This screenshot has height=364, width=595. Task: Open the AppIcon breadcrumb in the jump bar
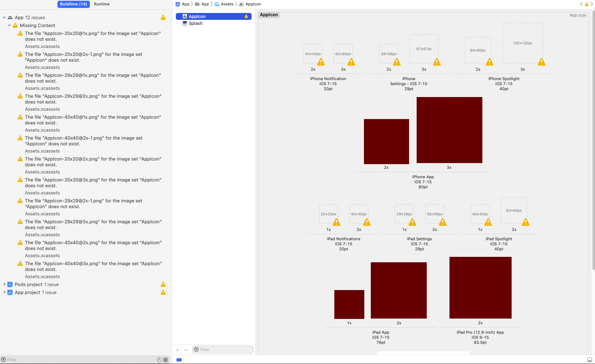point(250,4)
